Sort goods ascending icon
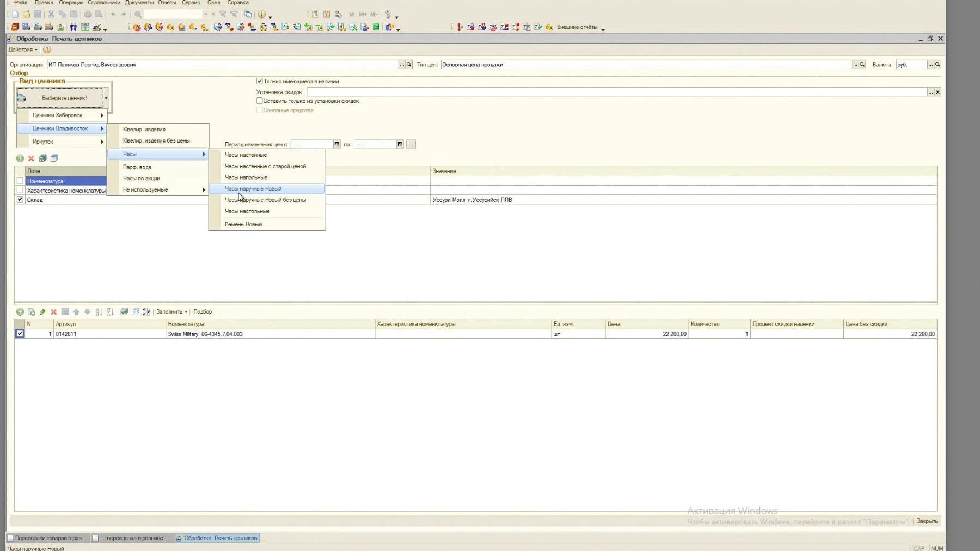This screenshot has height=551, width=980. tap(99, 312)
